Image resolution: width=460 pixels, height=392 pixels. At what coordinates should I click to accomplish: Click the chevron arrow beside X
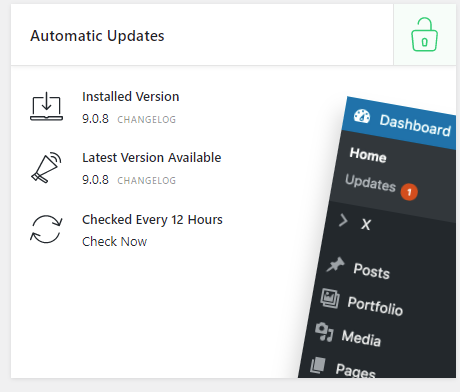point(343,220)
